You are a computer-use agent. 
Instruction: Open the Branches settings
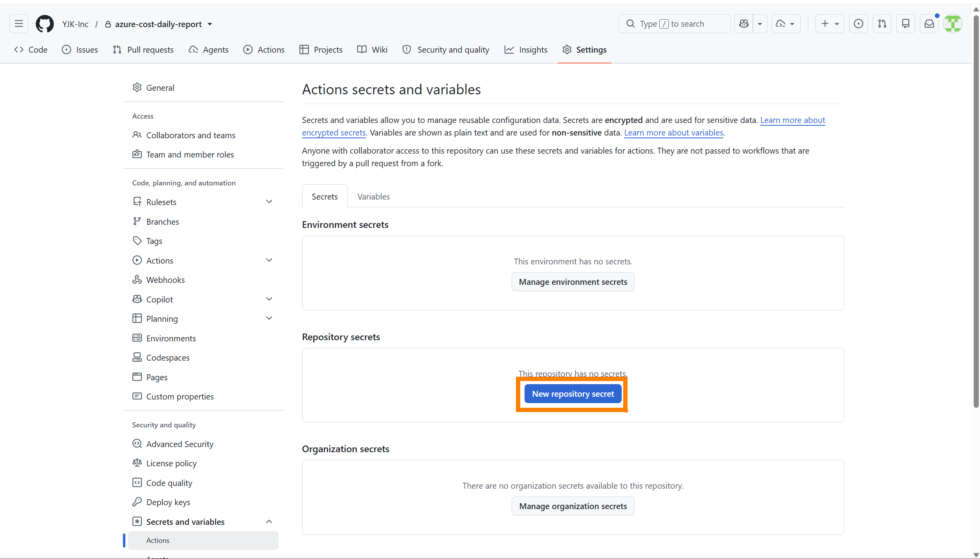(x=203, y=222)
